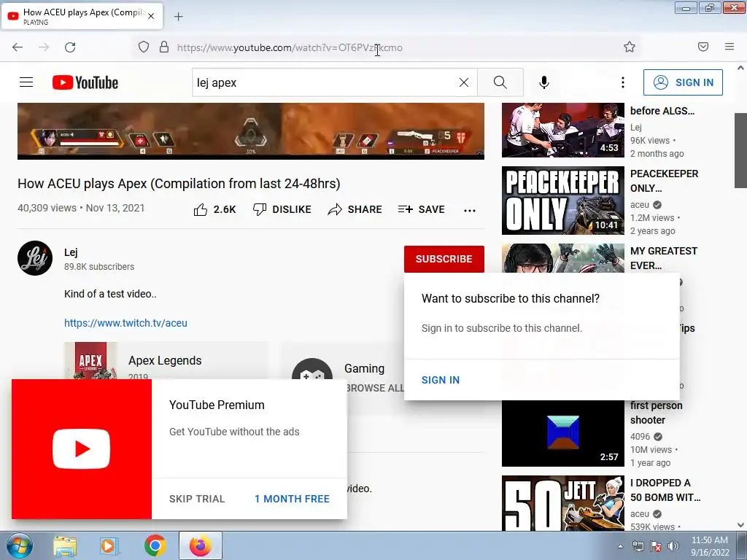Show hidden tray icons arrow

(x=620, y=546)
